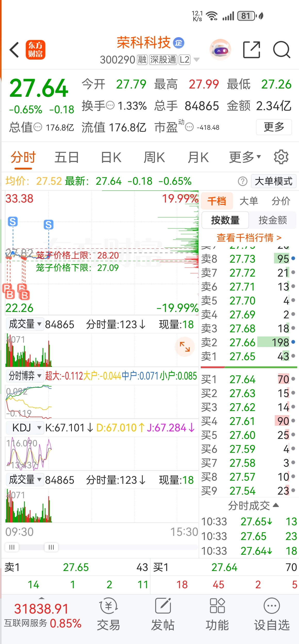Tap the L2 level tag
The width and height of the screenshot is (299, 644).
(185, 60)
